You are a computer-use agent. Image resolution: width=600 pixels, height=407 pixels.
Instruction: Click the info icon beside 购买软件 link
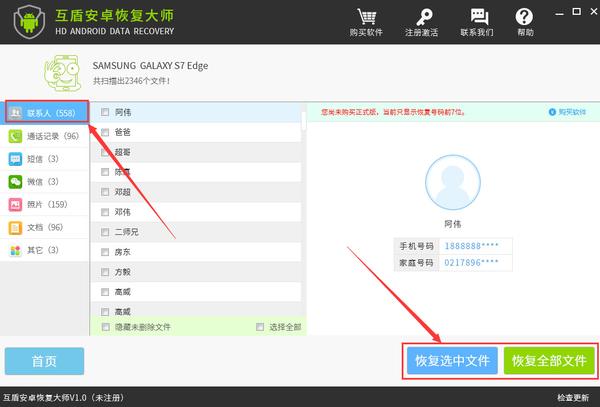click(x=552, y=112)
